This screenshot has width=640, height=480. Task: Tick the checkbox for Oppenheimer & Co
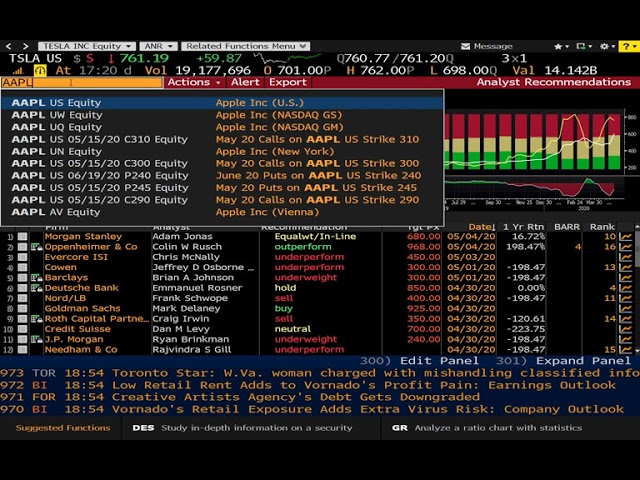[22, 247]
